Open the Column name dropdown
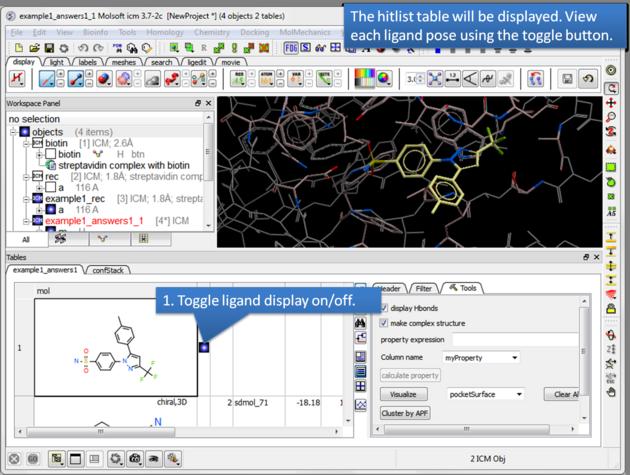 [x=481, y=357]
